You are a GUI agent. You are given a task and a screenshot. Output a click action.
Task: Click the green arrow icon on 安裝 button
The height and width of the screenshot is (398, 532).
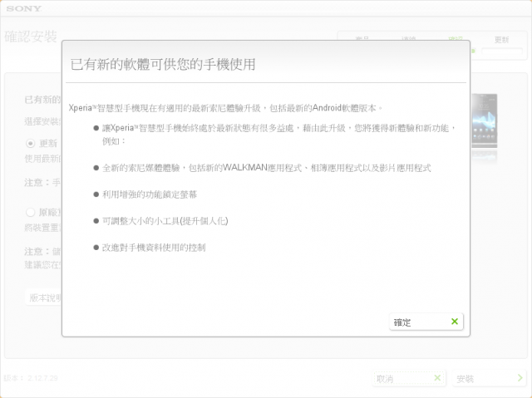[x=520, y=378]
